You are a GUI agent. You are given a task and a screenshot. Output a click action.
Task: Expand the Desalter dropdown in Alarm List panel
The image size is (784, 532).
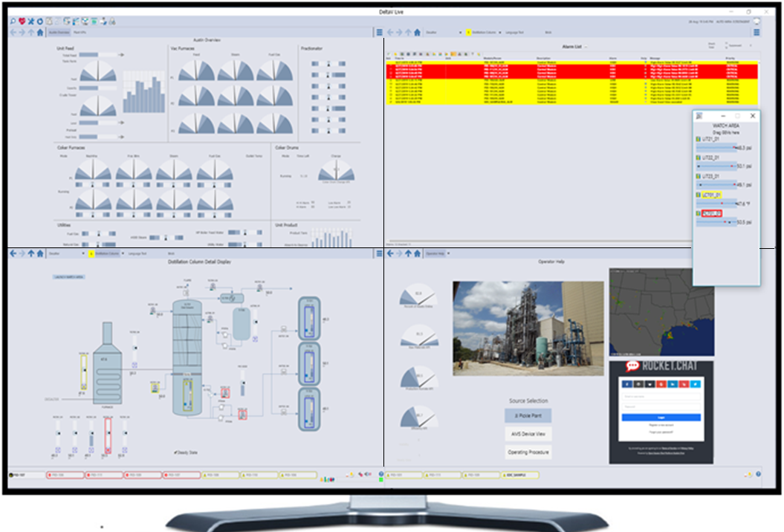click(x=460, y=33)
